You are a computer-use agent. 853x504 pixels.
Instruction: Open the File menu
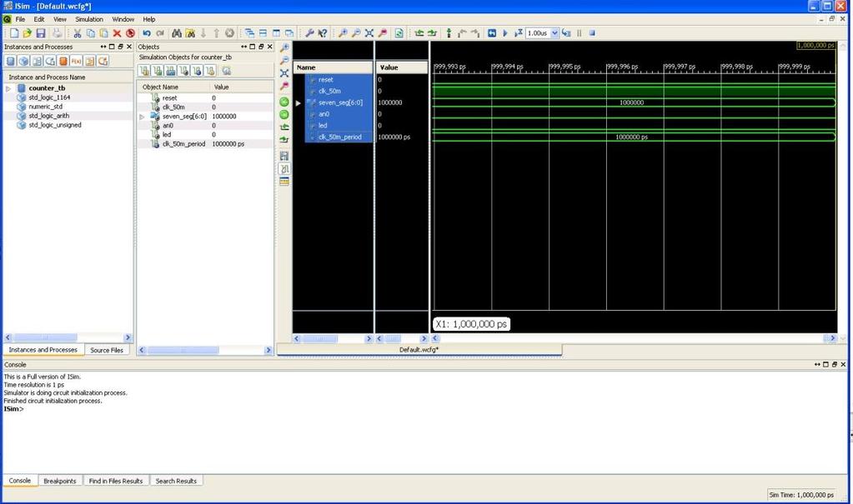click(20, 19)
